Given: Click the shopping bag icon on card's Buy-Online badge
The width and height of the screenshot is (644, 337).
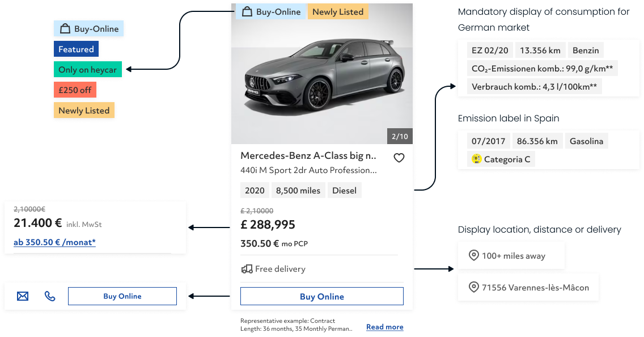Looking at the screenshot, I should (247, 12).
